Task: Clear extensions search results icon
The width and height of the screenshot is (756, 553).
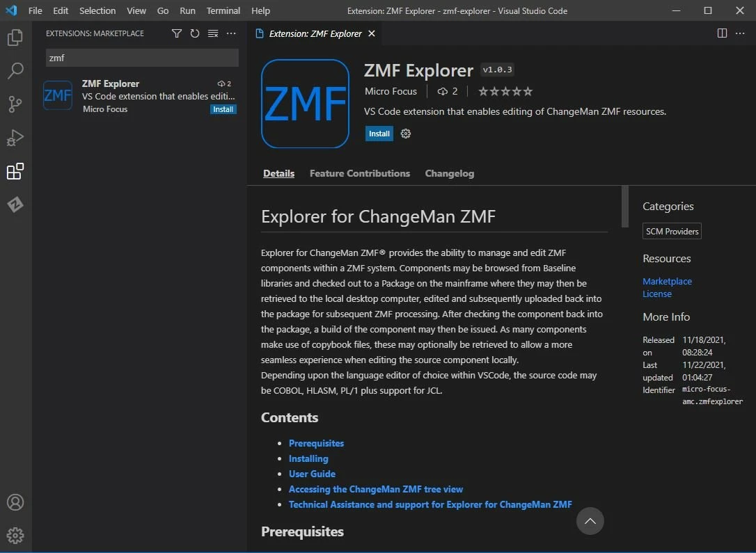Action: pyautogui.click(x=213, y=33)
